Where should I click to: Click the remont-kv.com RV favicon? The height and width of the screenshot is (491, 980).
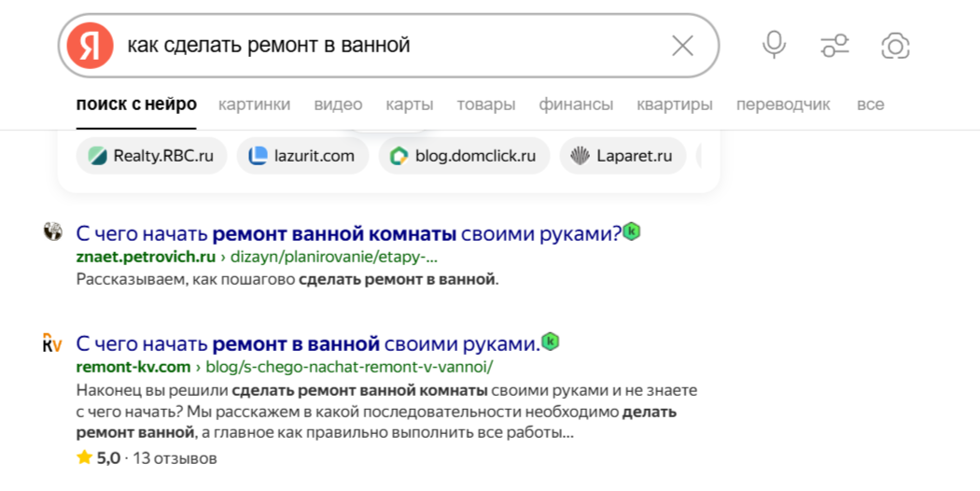click(x=52, y=343)
